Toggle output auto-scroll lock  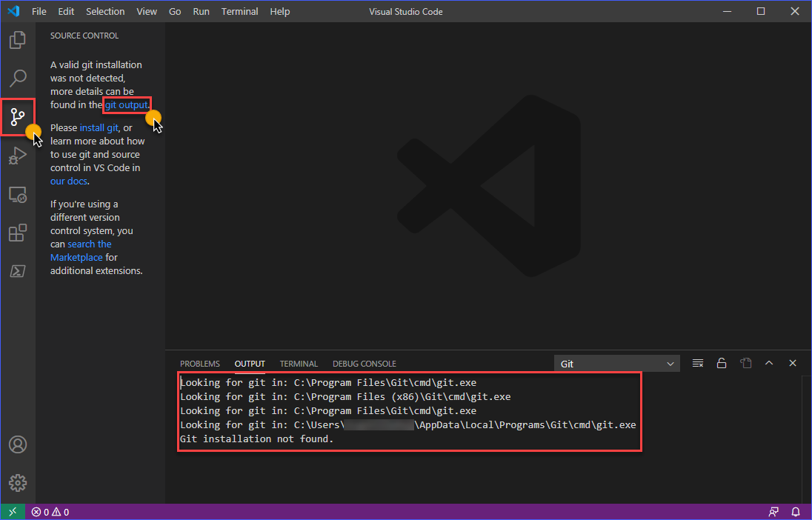tap(722, 363)
